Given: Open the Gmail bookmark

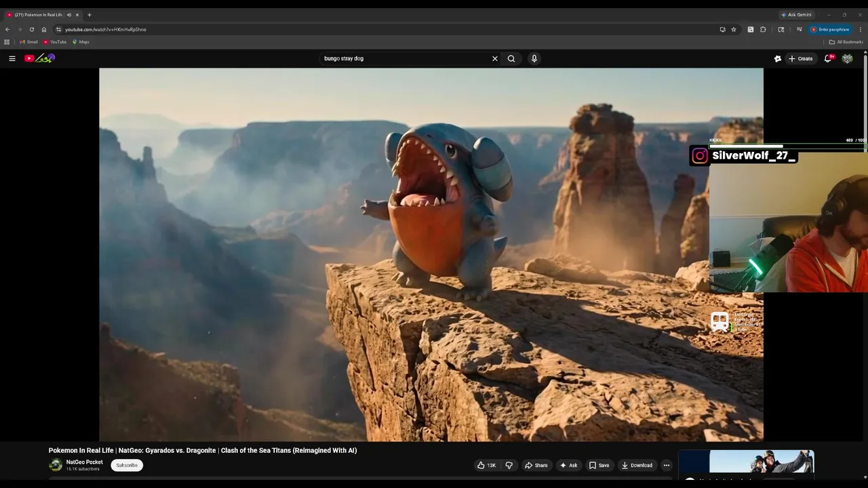Looking at the screenshot, I should click(x=29, y=42).
